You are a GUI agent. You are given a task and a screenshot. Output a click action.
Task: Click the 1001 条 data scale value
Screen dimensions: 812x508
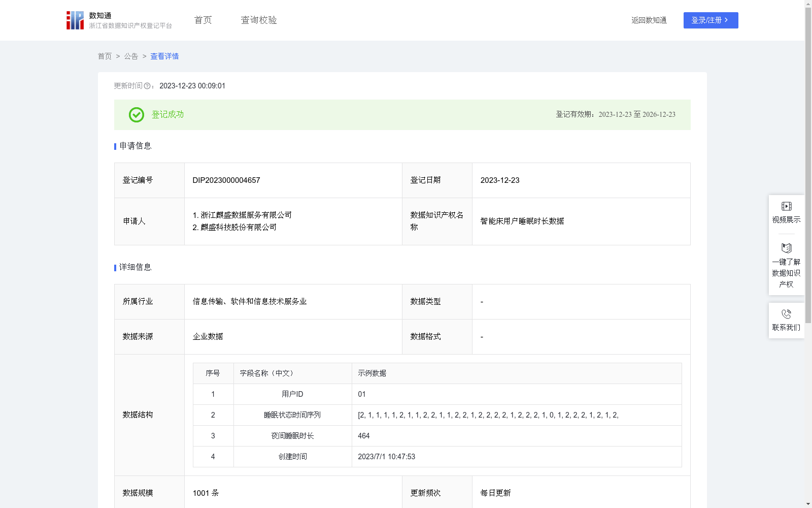(206, 493)
